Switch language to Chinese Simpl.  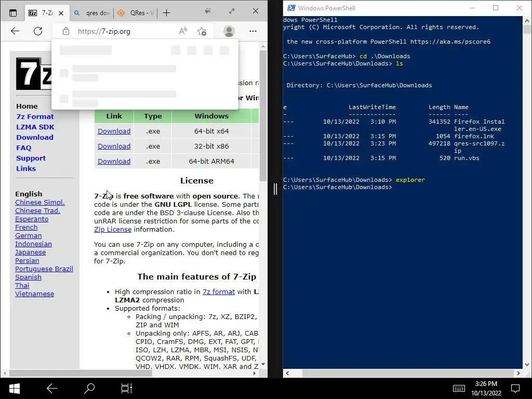[x=39, y=202]
